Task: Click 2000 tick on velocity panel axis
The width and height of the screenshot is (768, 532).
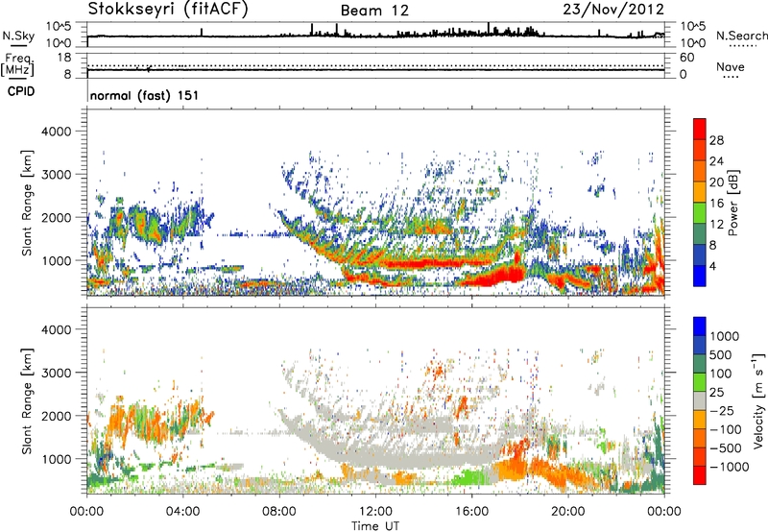Action: pos(57,416)
